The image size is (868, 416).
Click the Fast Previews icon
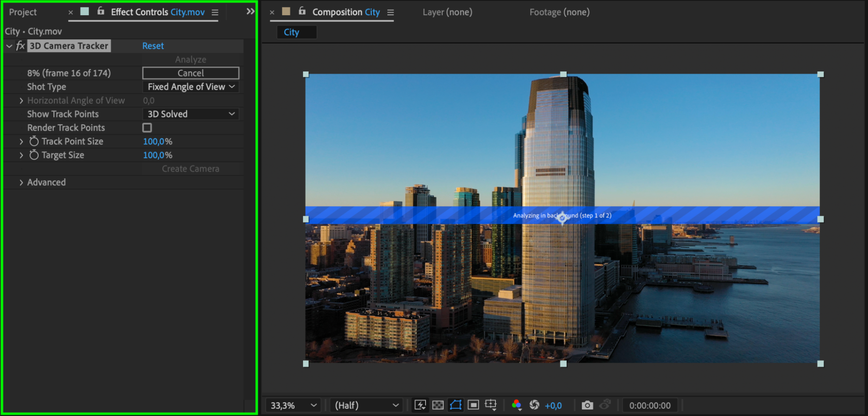(420, 405)
